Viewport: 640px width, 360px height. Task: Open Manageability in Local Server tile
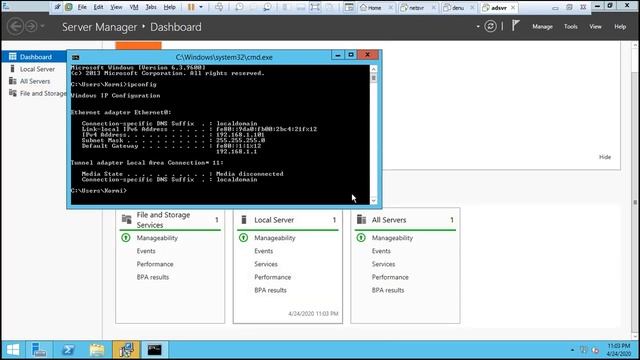tap(275, 238)
